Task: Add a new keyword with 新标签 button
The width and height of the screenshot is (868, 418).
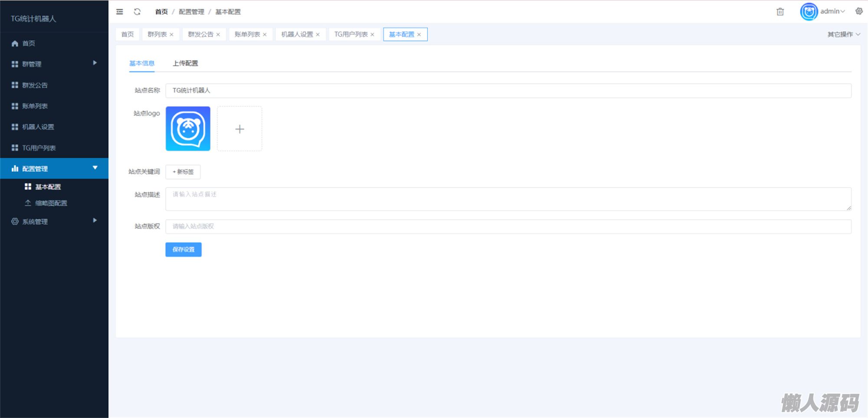Action: click(x=183, y=172)
